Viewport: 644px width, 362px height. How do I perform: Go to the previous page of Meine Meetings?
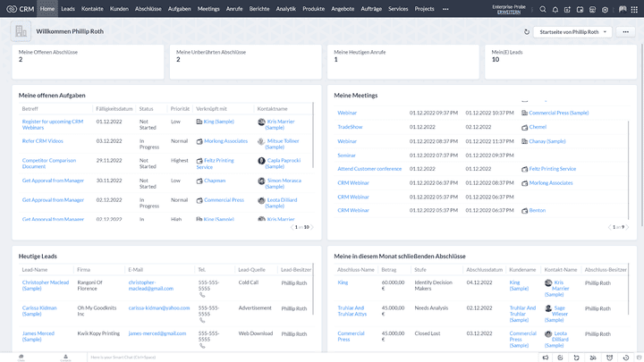click(609, 227)
